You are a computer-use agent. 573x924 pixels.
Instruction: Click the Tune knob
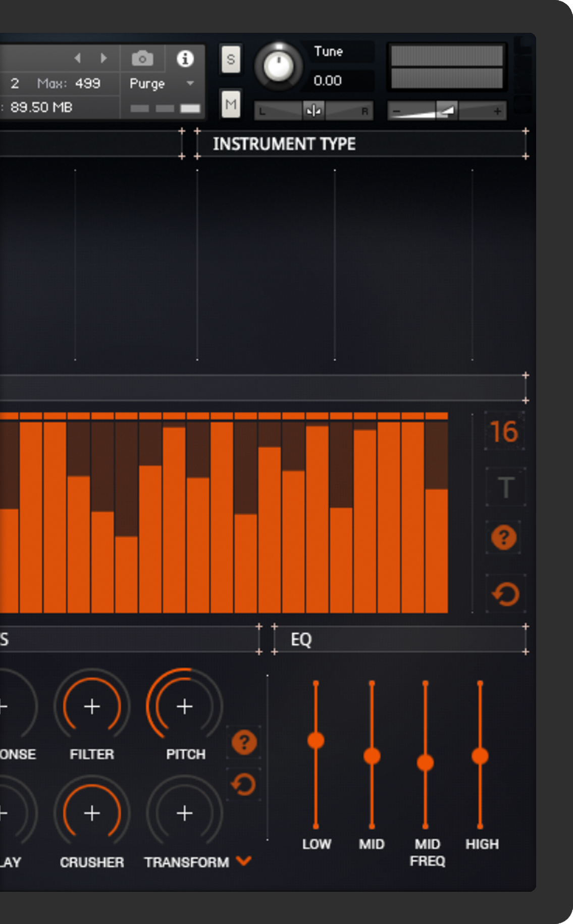(x=278, y=66)
